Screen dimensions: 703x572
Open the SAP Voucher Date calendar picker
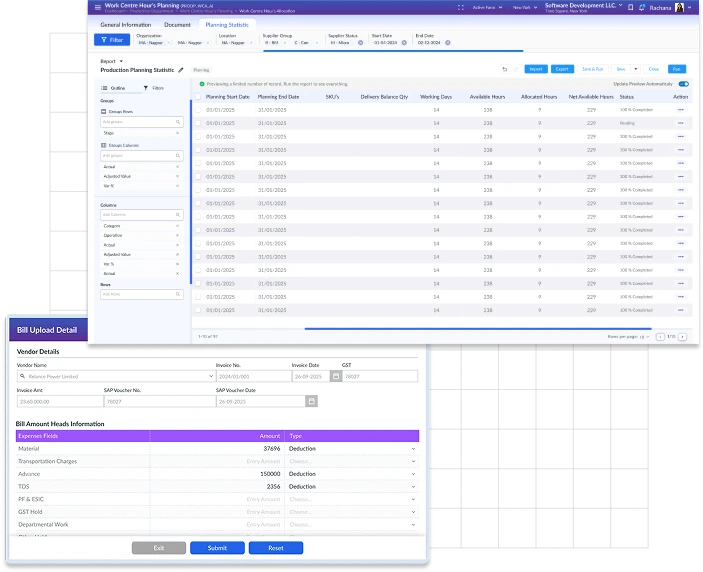311,401
